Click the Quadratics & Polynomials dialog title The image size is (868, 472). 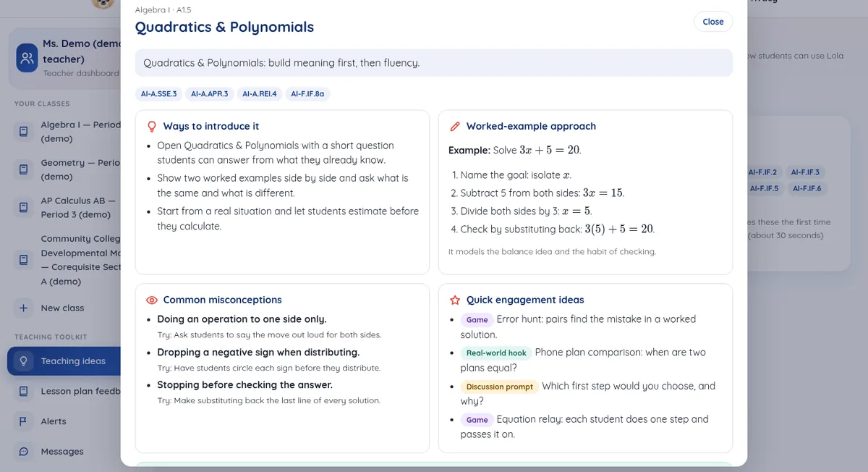click(x=224, y=28)
